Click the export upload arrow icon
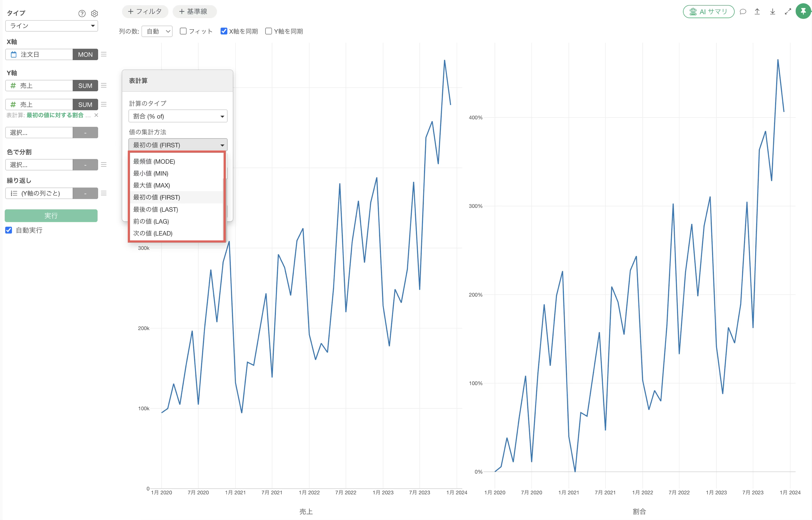 757,12
